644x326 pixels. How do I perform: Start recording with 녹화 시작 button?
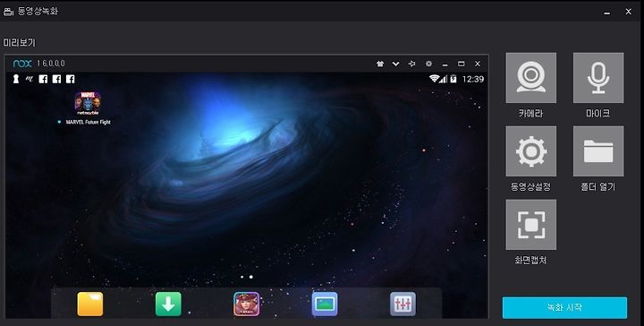(564, 307)
